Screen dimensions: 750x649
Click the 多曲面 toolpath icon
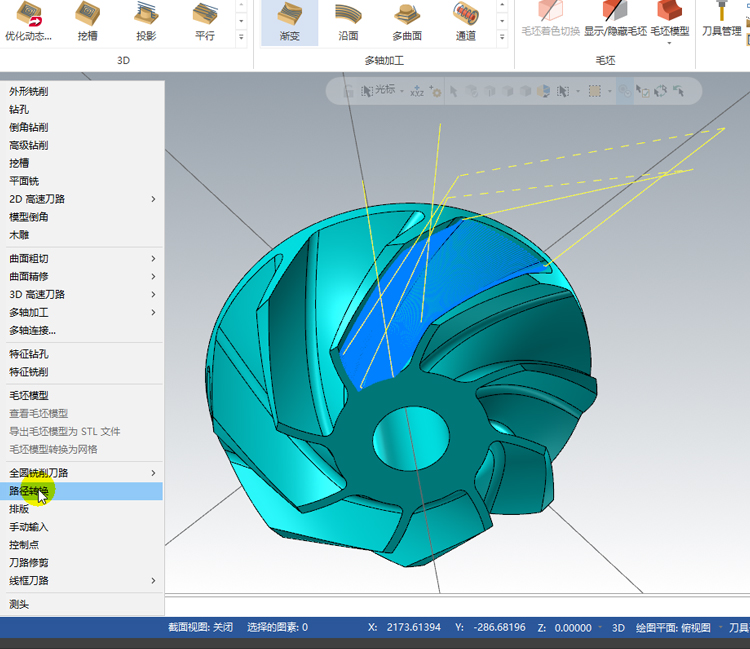(x=407, y=22)
